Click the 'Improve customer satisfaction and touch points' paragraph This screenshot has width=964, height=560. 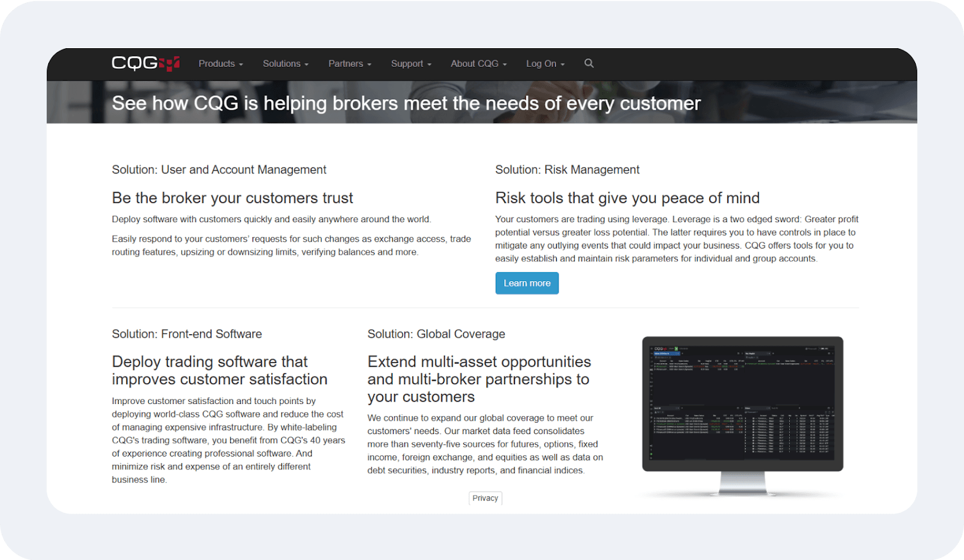229,440
